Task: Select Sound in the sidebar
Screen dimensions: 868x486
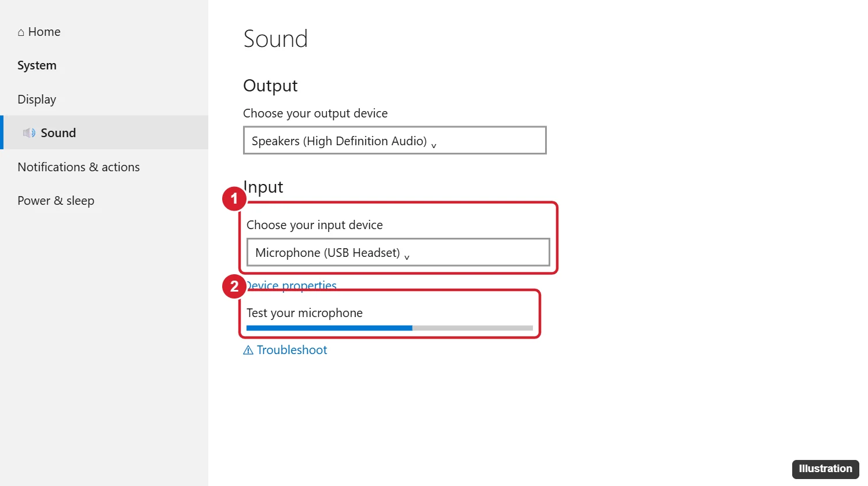Action: tap(104, 132)
